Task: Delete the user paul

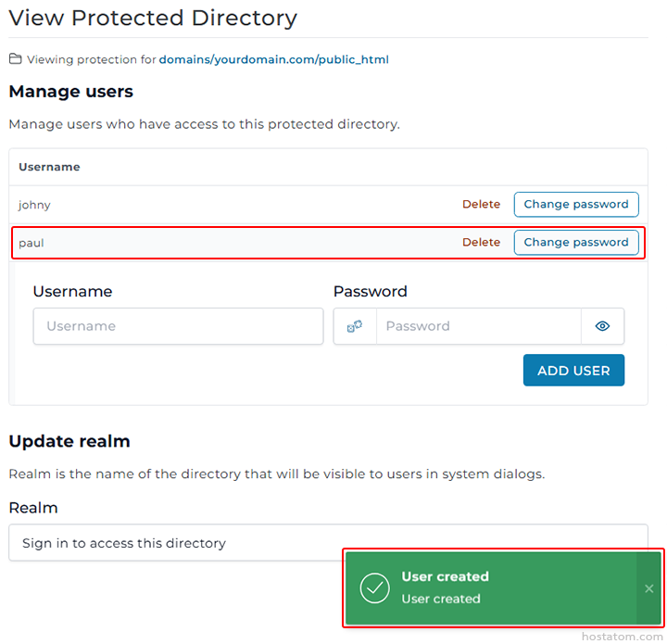Action: tap(481, 243)
